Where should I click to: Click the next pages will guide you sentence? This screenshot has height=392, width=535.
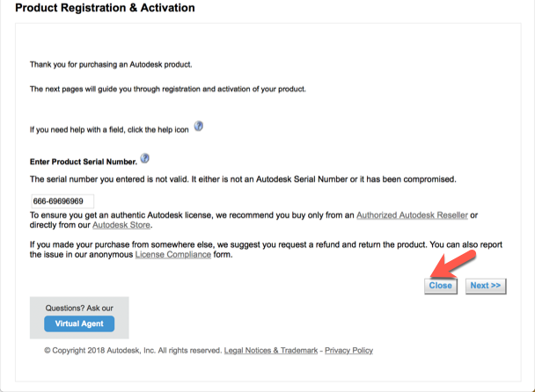pos(167,89)
